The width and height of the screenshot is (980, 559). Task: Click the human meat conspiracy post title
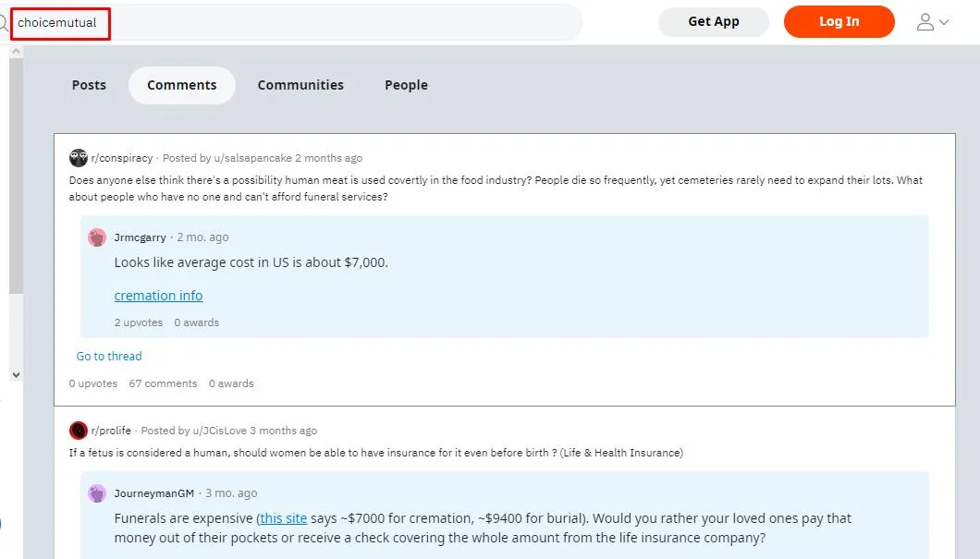(496, 188)
